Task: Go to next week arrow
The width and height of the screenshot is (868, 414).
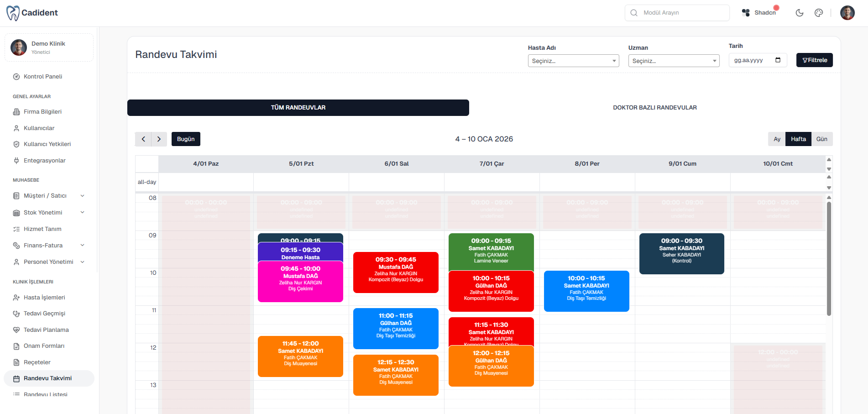Action: 159,139
